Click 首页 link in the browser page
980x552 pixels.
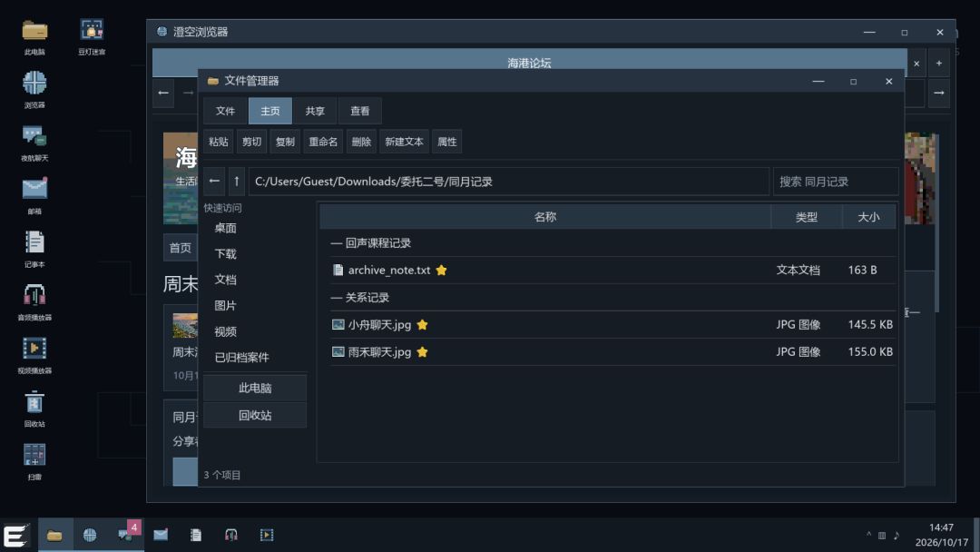point(180,248)
